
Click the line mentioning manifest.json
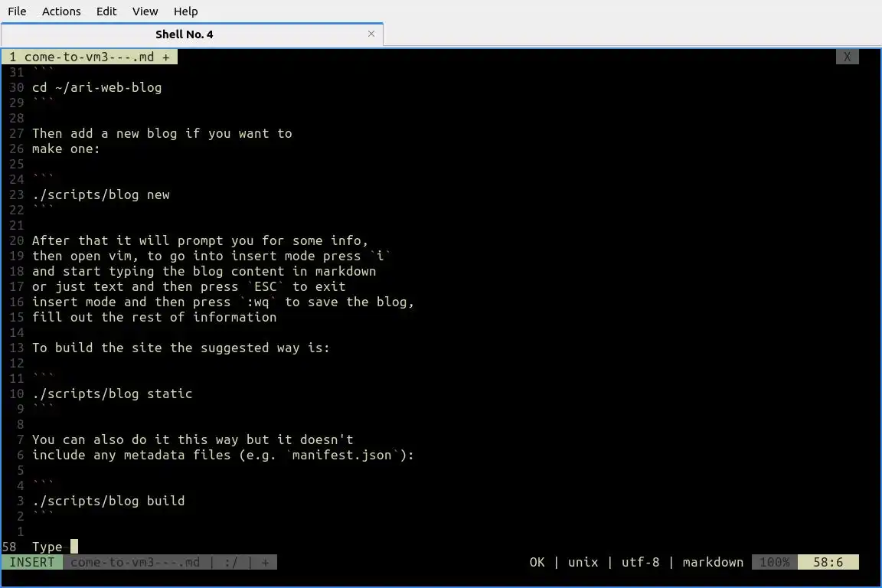[x=223, y=456]
